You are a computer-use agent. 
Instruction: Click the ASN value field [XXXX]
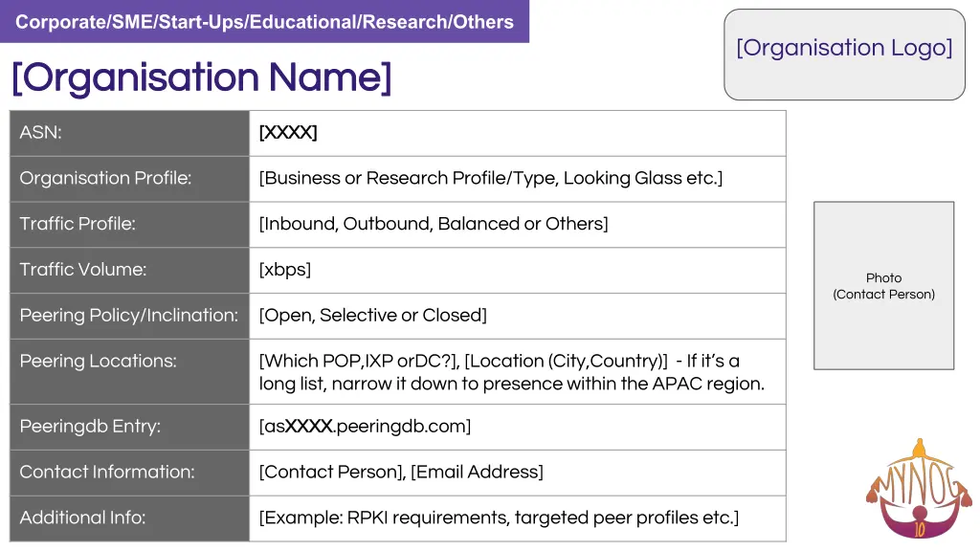518,133
